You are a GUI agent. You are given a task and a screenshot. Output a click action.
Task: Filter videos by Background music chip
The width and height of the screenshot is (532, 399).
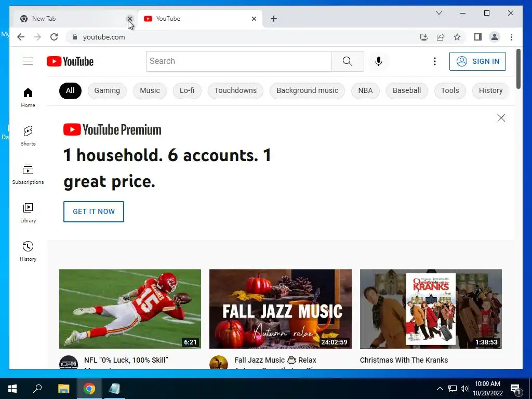tap(308, 90)
